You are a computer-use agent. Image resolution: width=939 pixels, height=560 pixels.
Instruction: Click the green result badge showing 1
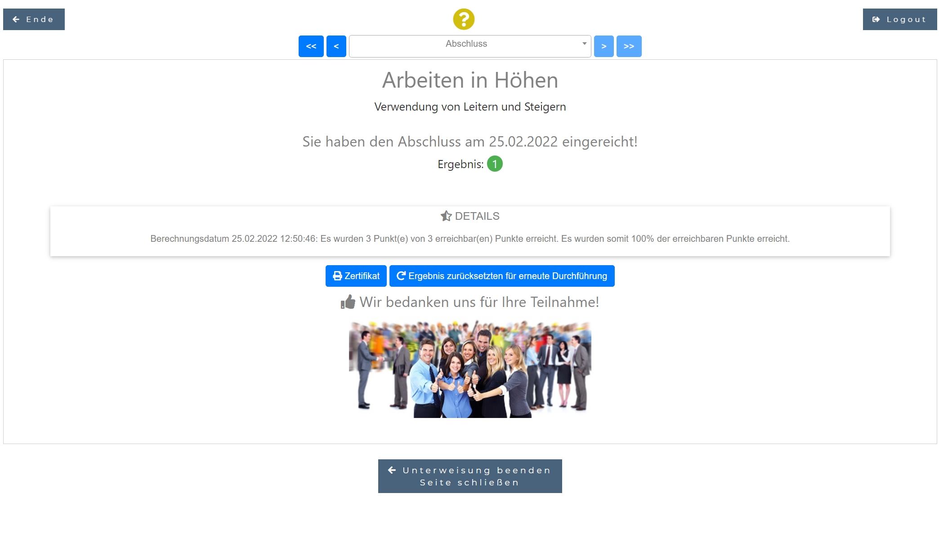(x=495, y=164)
